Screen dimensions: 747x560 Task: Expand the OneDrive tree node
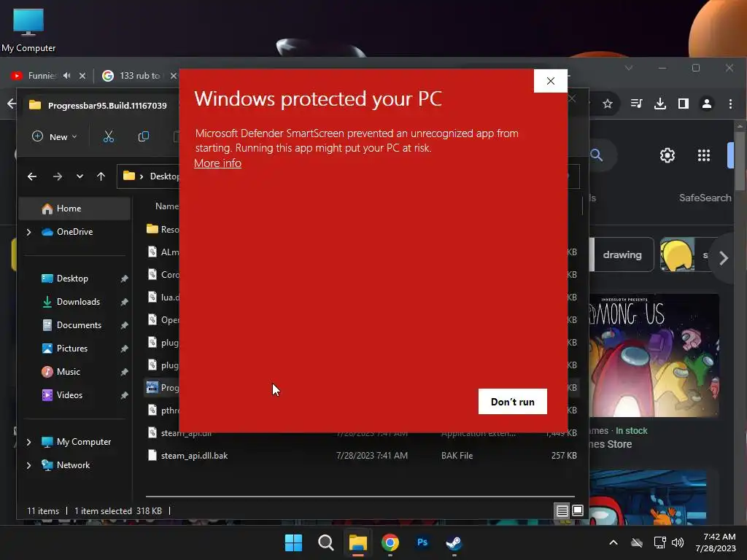[28, 232]
